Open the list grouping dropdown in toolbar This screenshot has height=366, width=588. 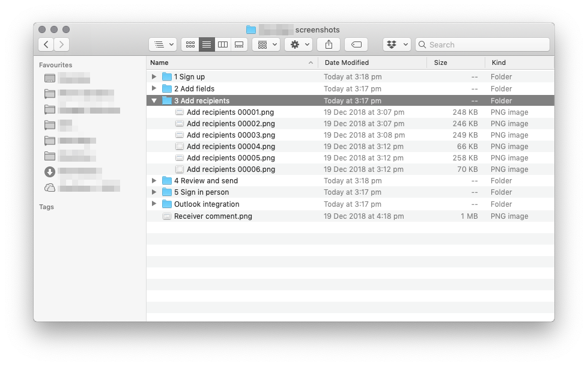pos(163,44)
